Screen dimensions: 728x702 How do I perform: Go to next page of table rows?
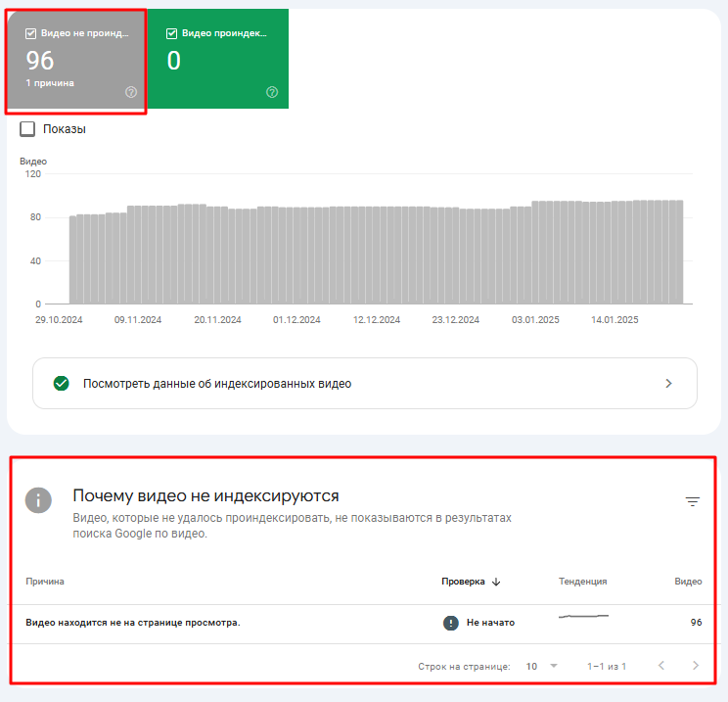695,666
